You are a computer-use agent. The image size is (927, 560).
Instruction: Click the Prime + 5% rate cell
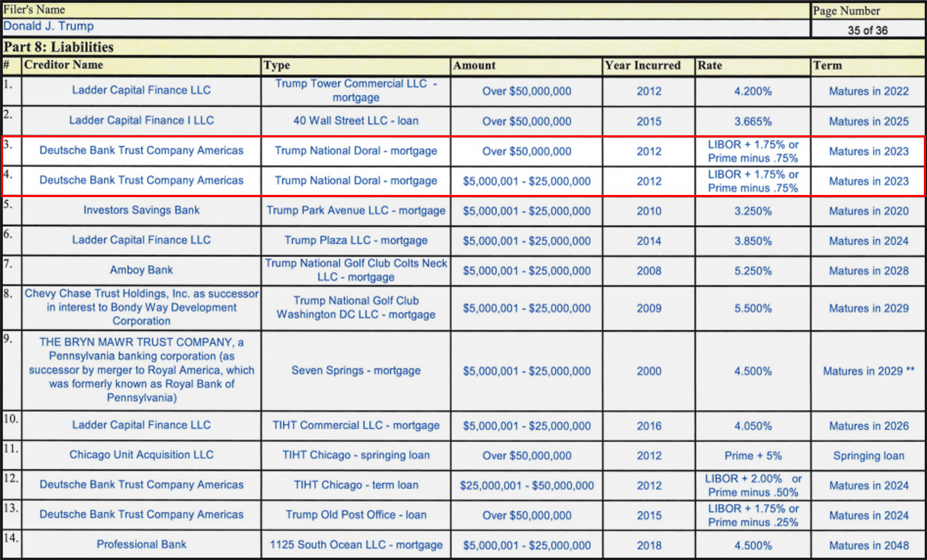(753, 456)
